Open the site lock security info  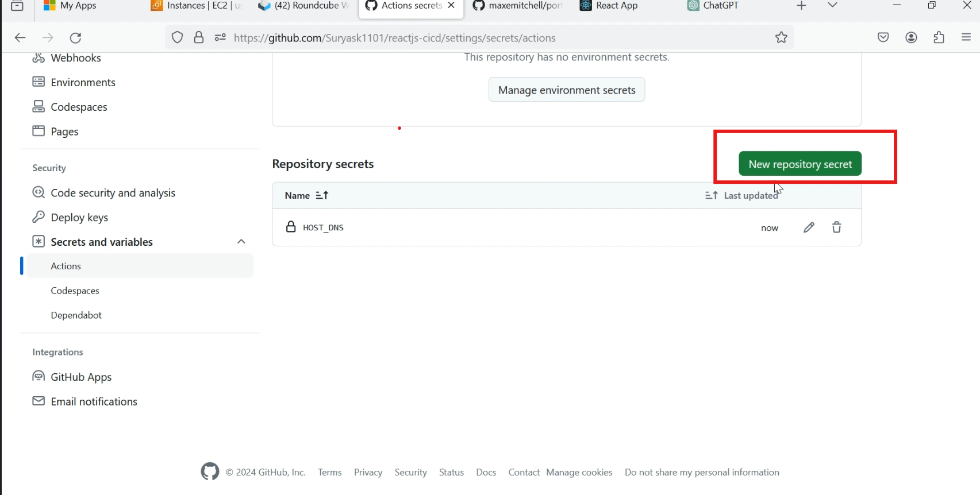click(199, 38)
